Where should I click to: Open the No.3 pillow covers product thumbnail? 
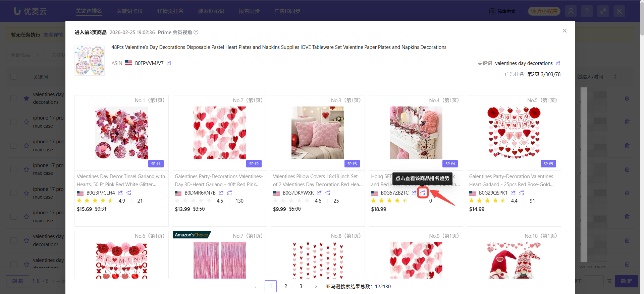(318, 133)
